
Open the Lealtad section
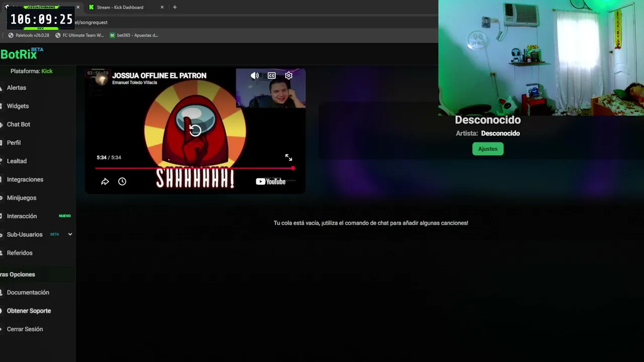pos(17,161)
